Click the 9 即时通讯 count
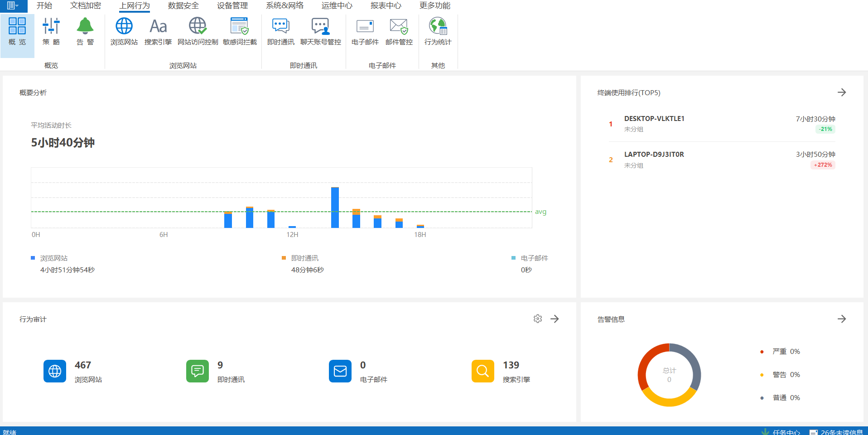The height and width of the screenshot is (435, 868). (220, 365)
